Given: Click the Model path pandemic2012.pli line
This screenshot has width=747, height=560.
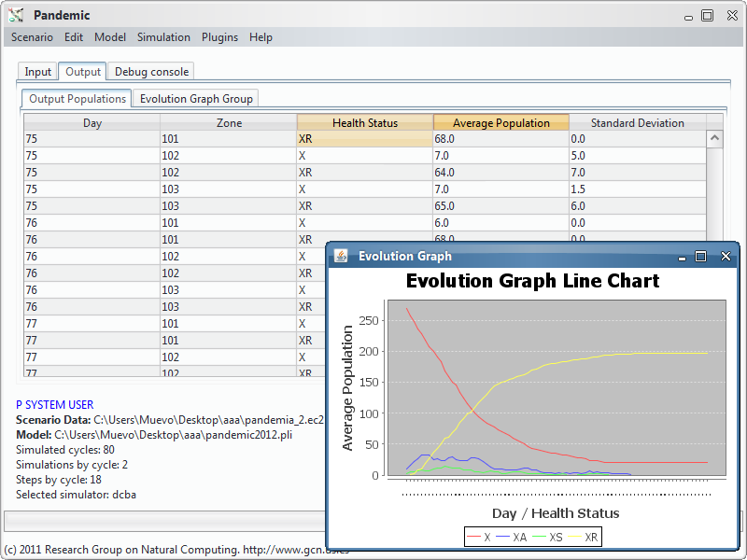Looking at the screenshot, I should (154, 435).
